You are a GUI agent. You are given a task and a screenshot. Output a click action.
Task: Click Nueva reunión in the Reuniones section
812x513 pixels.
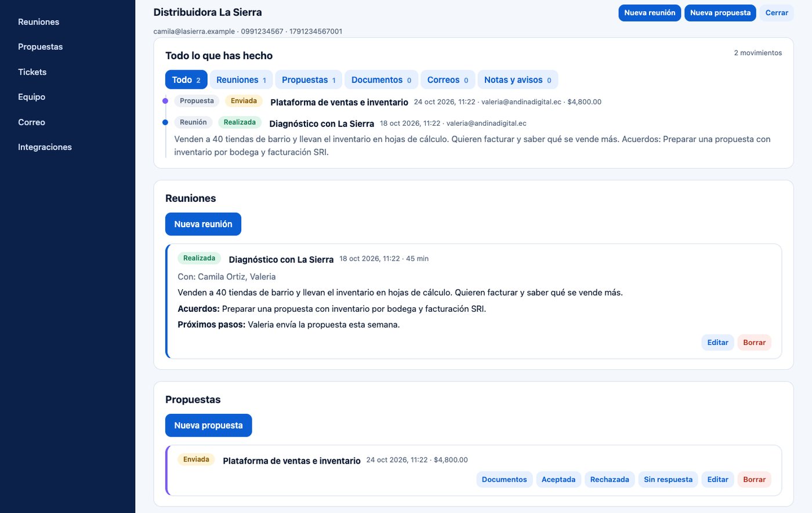click(203, 224)
